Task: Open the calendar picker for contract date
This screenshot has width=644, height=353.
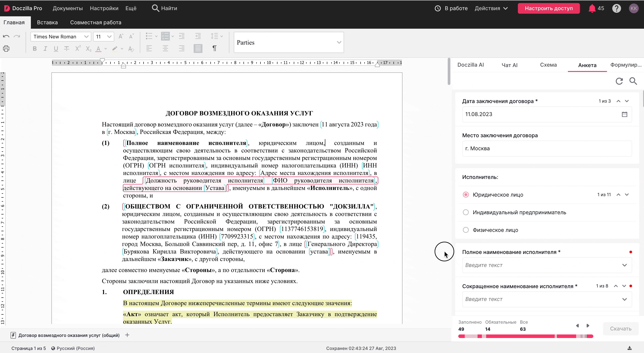Action: [x=624, y=114]
